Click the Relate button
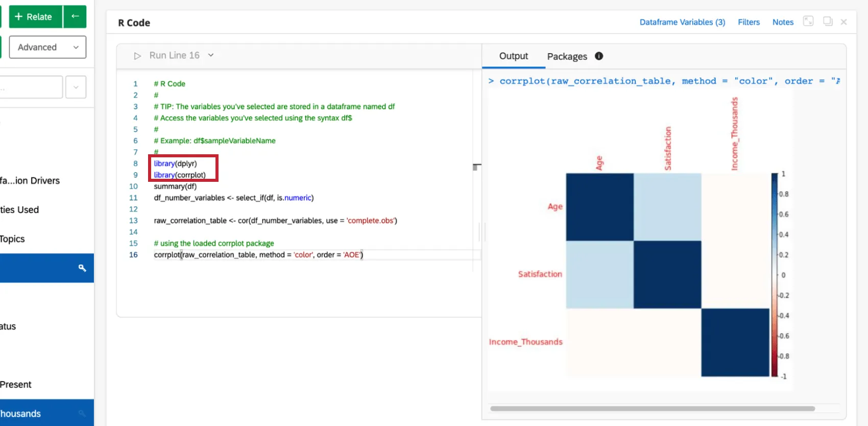Image resolution: width=868 pixels, height=426 pixels. point(34,16)
